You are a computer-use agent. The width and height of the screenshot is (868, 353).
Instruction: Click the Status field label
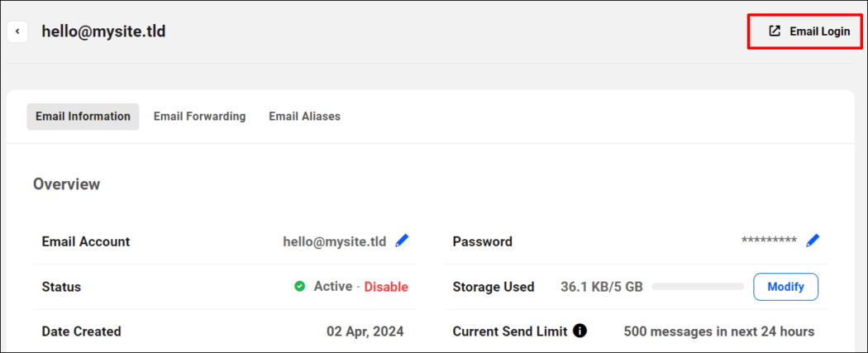(61, 287)
